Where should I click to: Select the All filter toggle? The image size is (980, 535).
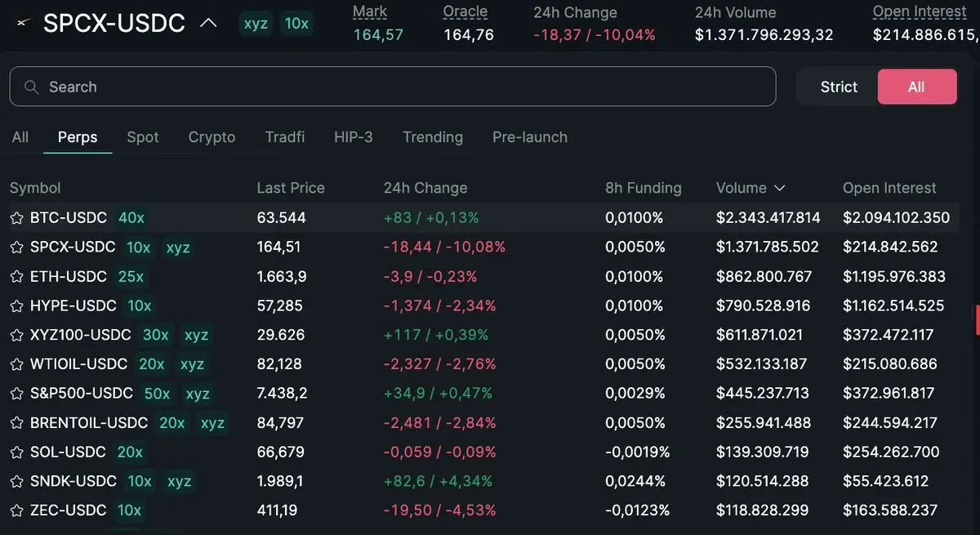916,87
